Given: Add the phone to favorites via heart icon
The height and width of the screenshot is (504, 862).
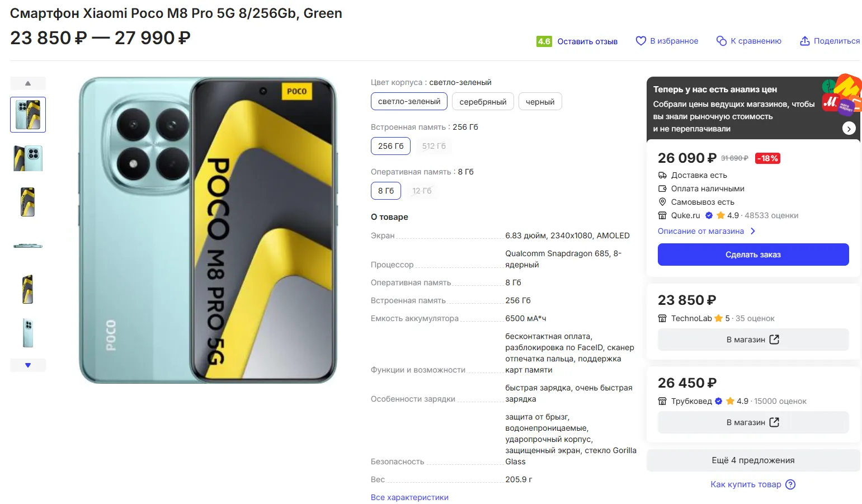Looking at the screenshot, I should pos(640,41).
